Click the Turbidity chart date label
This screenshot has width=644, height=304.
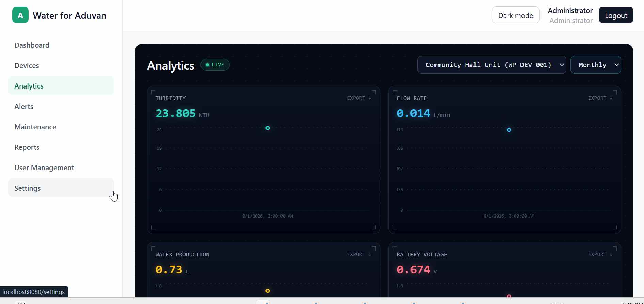click(268, 216)
